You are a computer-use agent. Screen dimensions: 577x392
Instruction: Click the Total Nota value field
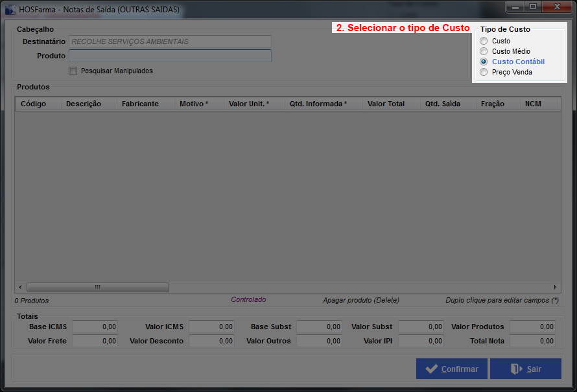pos(532,341)
